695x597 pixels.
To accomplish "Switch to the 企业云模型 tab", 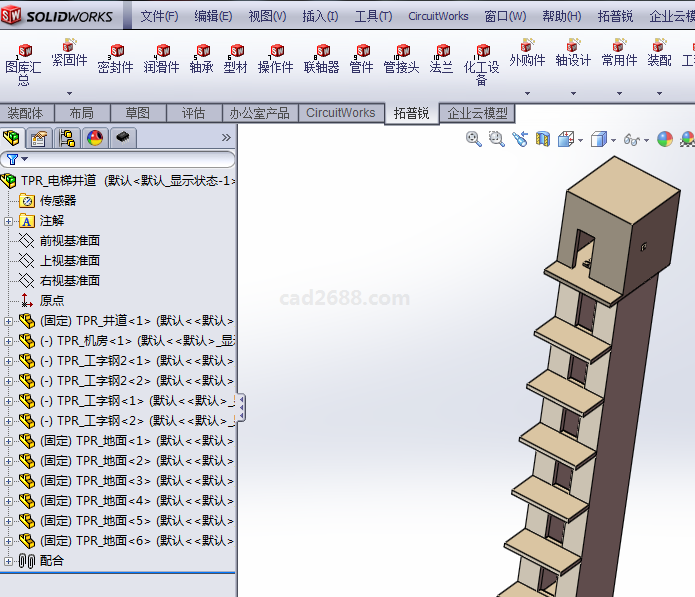I will coord(477,113).
